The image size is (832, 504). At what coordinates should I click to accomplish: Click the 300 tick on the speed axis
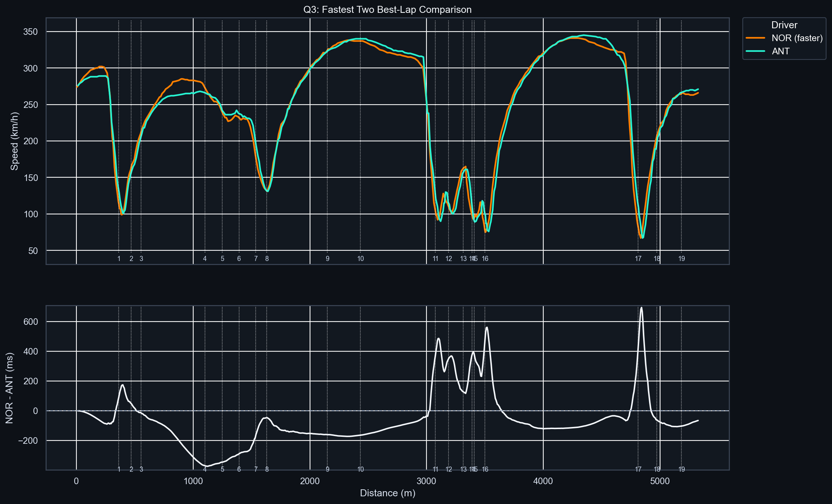click(x=30, y=68)
